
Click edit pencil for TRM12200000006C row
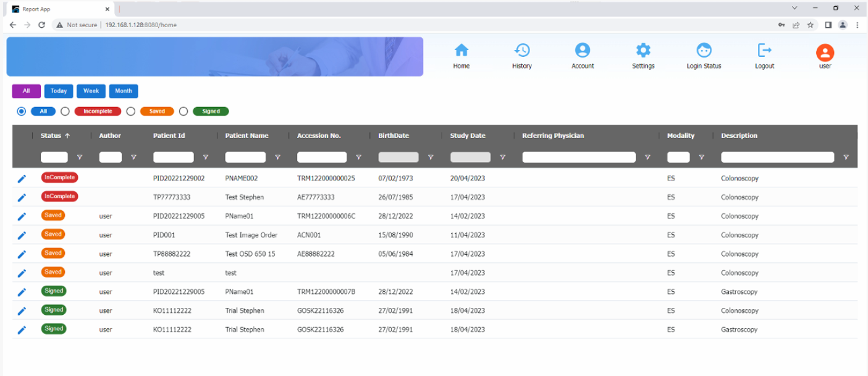point(22,216)
